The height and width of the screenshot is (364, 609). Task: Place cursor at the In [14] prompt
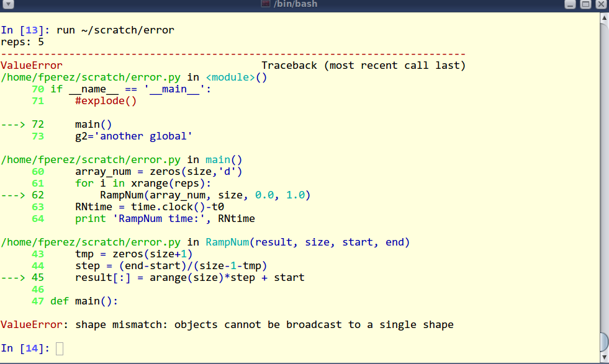[x=60, y=348]
